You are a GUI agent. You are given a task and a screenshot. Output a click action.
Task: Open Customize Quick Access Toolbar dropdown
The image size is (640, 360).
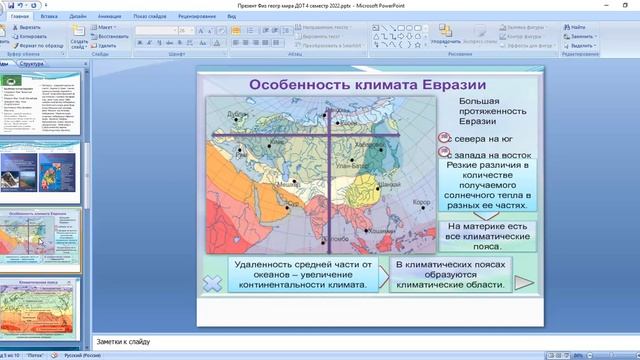tap(46, 5)
